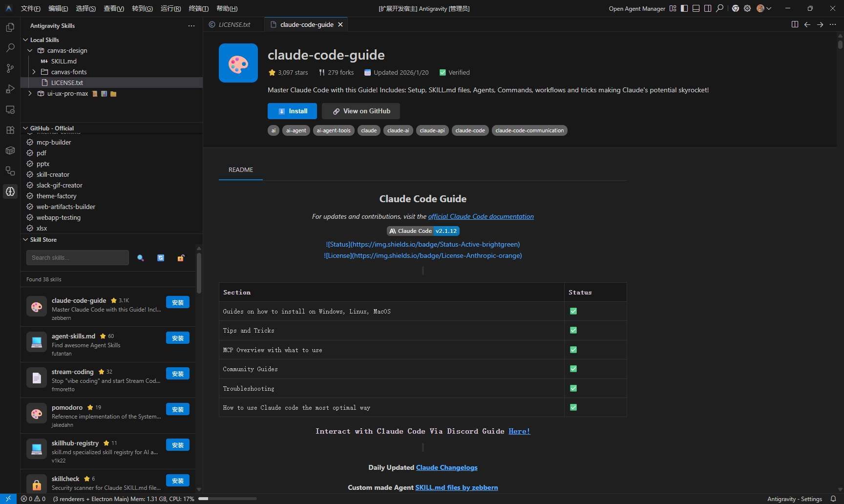Switch to the LICENSE.txt editor tab
Image resolution: width=844 pixels, height=504 pixels.
click(x=234, y=24)
